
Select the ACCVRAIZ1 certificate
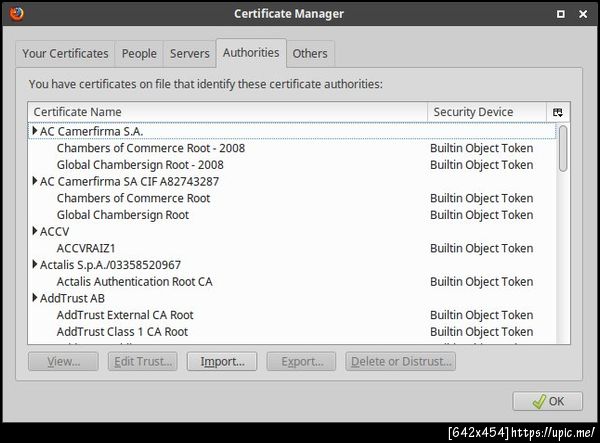[86, 248]
